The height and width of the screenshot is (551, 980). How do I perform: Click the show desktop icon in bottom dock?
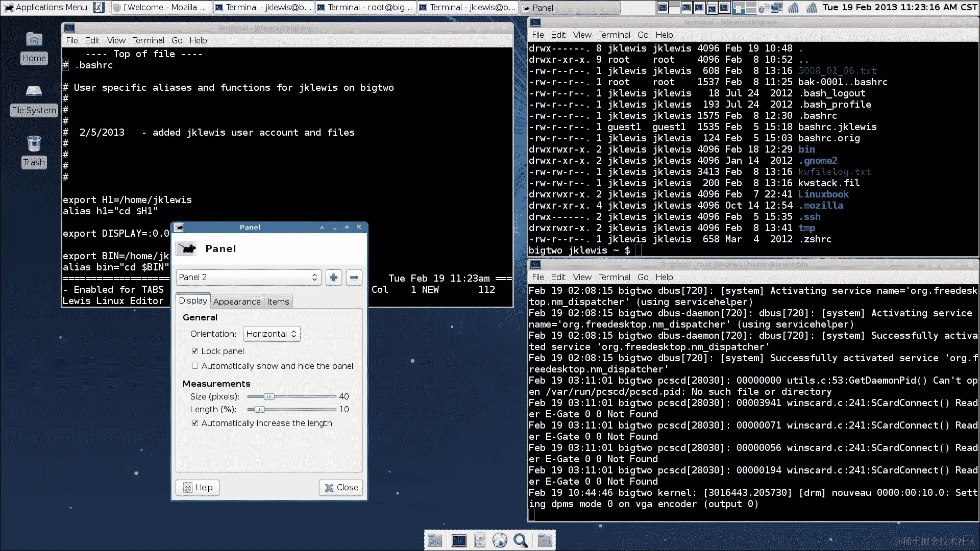[435, 540]
